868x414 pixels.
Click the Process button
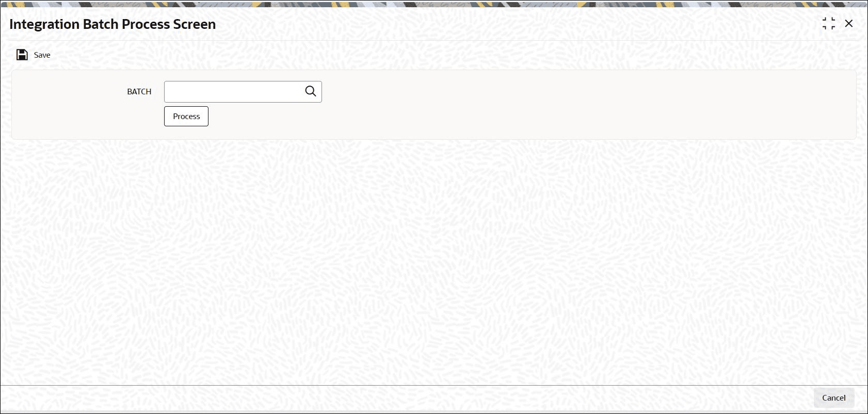point(186,116)
